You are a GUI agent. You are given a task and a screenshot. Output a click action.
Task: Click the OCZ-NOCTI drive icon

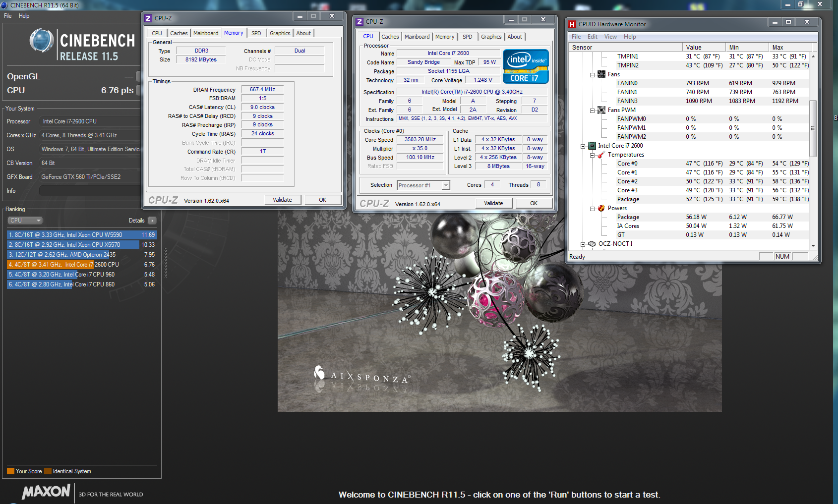tap(592, 244)
